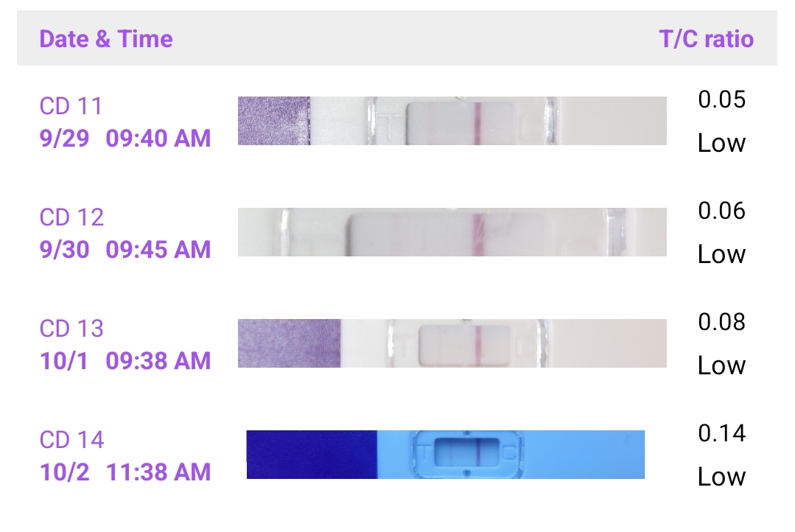
Task: Select the blue CD 14 test strip image
Action: (x=445, y=455)
